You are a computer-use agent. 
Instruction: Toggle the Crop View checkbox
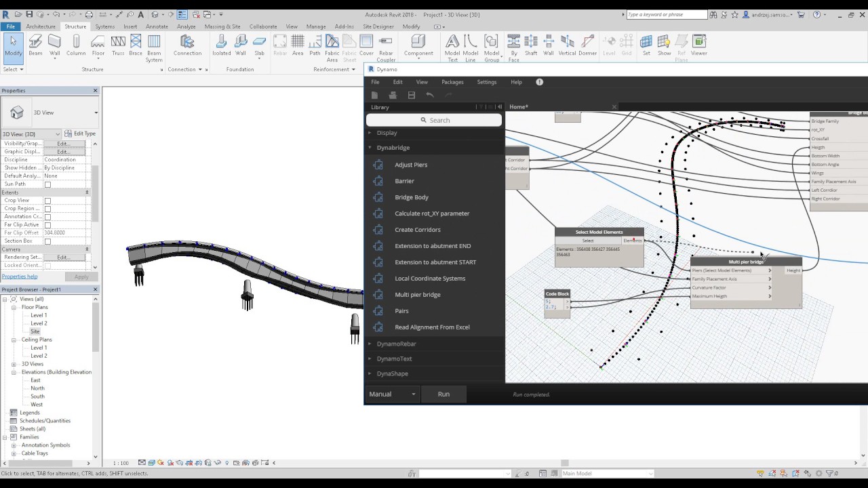pos(47,201)
